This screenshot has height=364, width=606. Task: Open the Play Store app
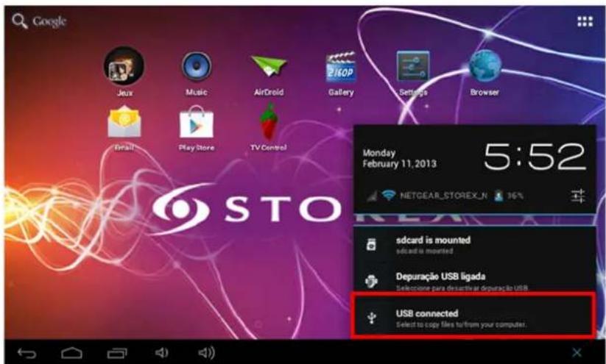(197, 128)
